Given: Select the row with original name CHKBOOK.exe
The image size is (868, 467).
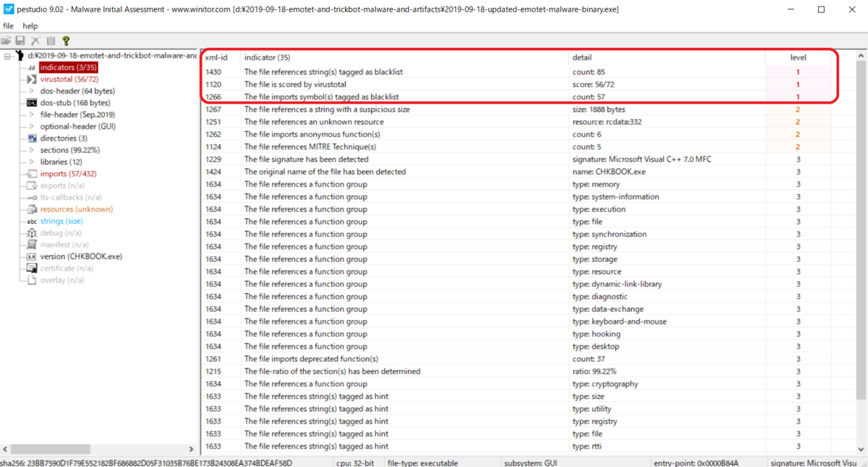Looking at the screenshot, I should (x=516, y=172).
